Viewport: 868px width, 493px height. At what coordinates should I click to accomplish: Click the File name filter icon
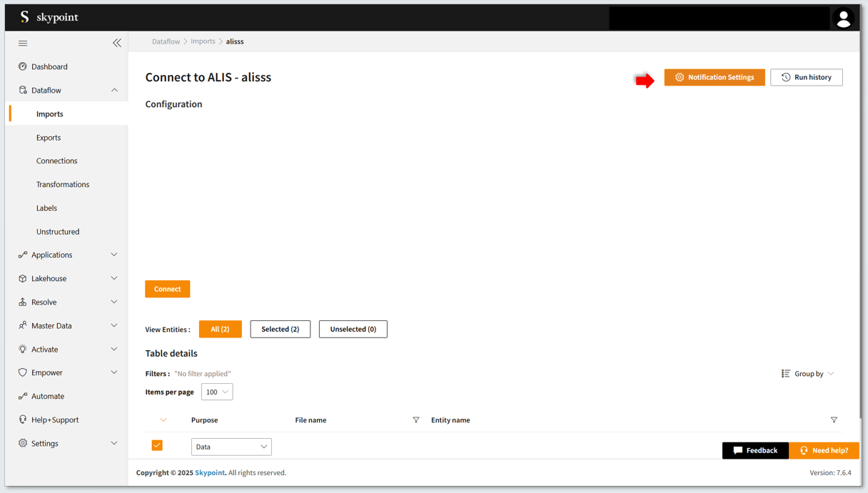(x=416, y=420)
